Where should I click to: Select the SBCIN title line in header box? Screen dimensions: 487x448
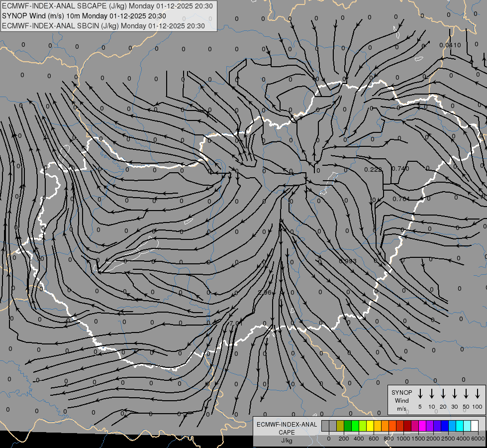pos(103,26)
